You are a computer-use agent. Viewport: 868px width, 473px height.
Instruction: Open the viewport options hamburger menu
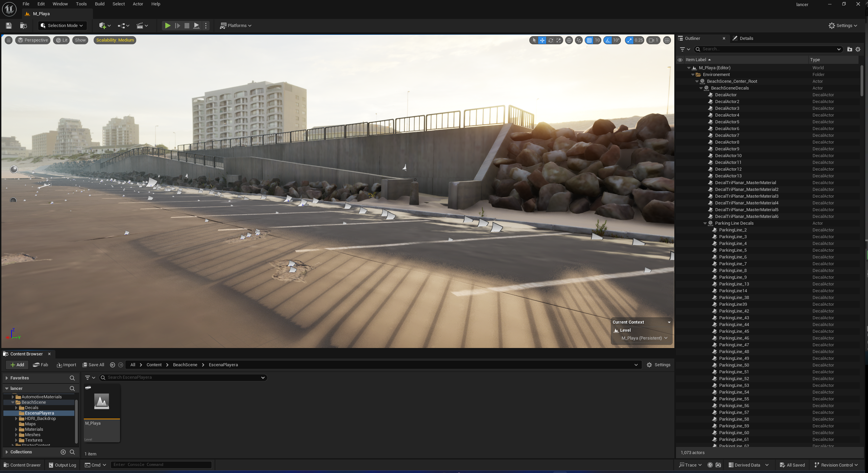(x=9, y=40)
